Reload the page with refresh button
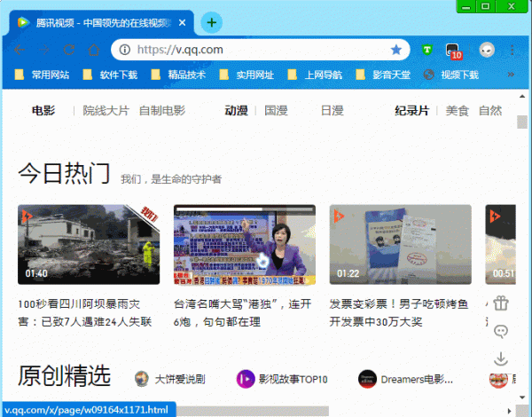Image resolution: width=532 pixels, height=417 pixels. (x=69, y=50)
